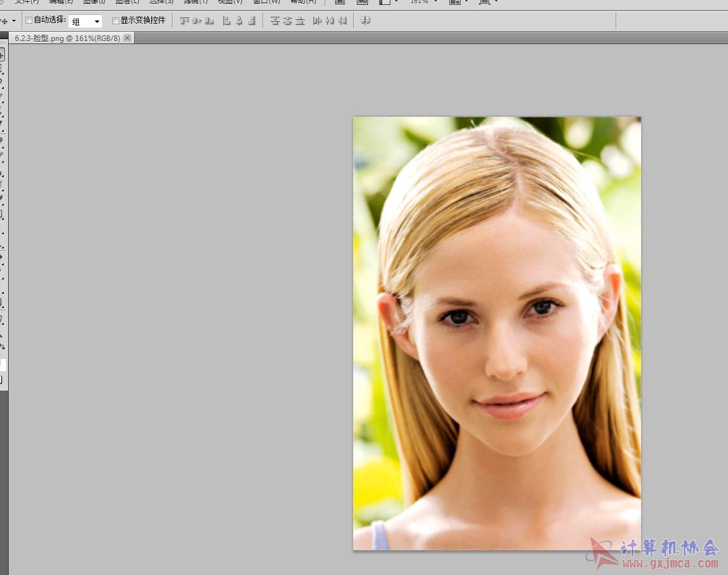Expand the Arrange Documents dropdown arrow
Viewport: 728px width, 575px height.
pyautogui.click(x=467, y=1)
